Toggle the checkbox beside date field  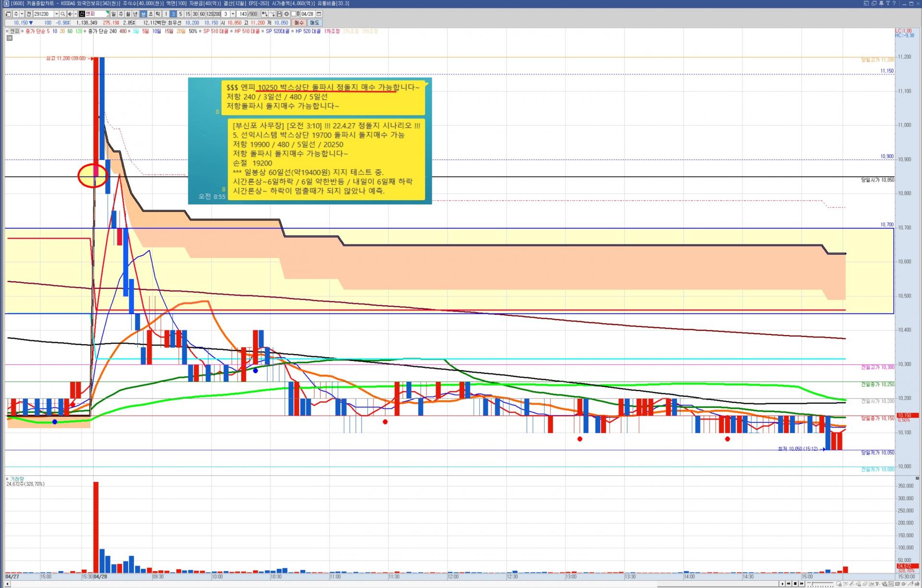293,14
